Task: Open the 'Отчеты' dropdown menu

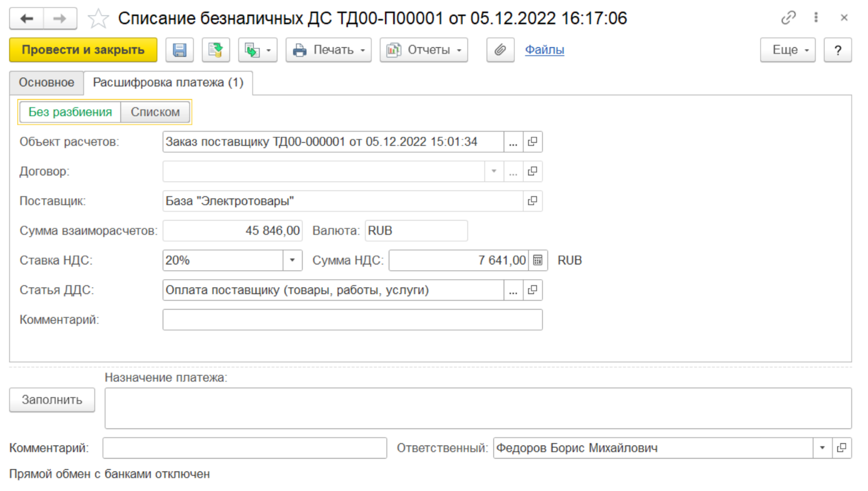Action: point(423,50)
